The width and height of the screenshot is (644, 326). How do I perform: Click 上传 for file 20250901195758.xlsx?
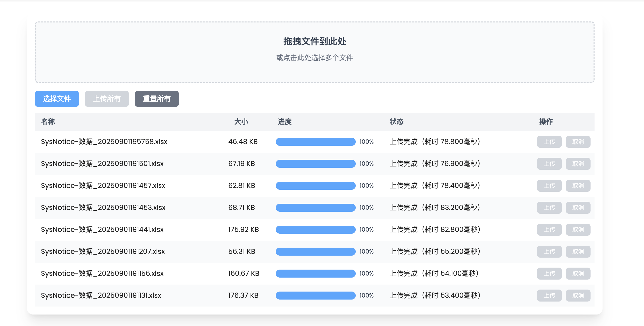(549, 142)
